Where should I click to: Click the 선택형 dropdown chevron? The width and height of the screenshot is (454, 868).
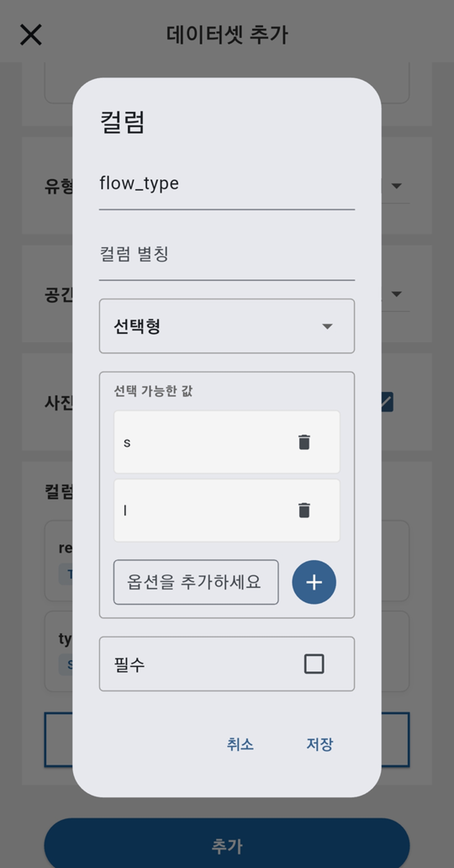coord(327,326)
